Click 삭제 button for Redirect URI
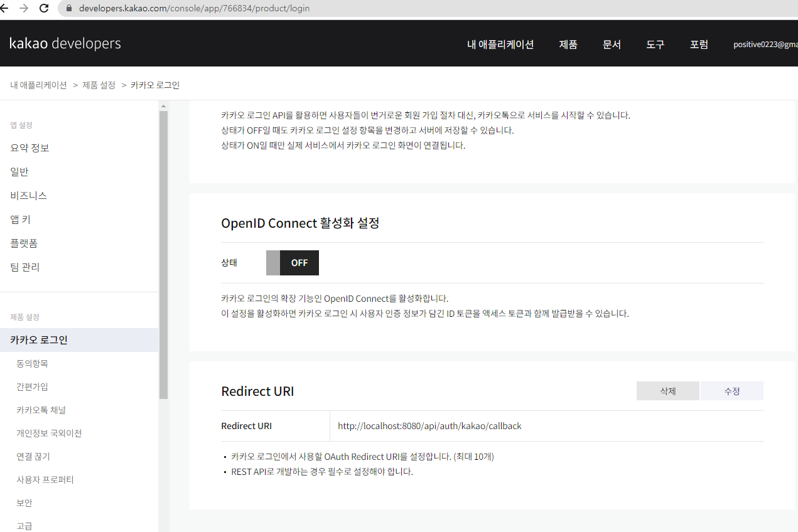 [x=668, y=391]
